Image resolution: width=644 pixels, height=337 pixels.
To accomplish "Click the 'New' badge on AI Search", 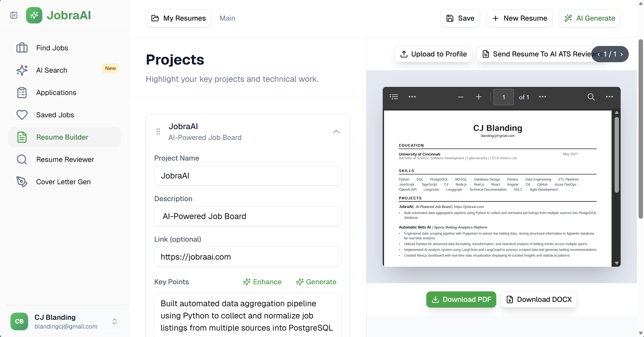I will tap(110, 68).
